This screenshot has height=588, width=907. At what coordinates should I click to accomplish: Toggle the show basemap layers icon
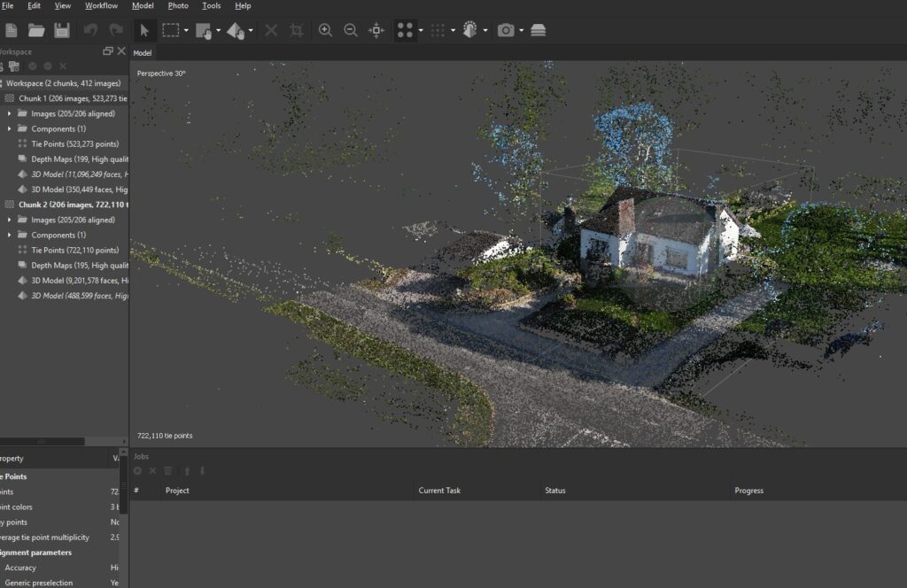click(x=539, y=30)
